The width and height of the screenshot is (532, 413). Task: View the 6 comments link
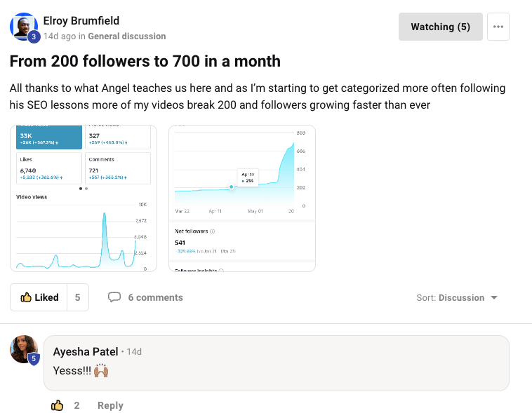(155, 297)
